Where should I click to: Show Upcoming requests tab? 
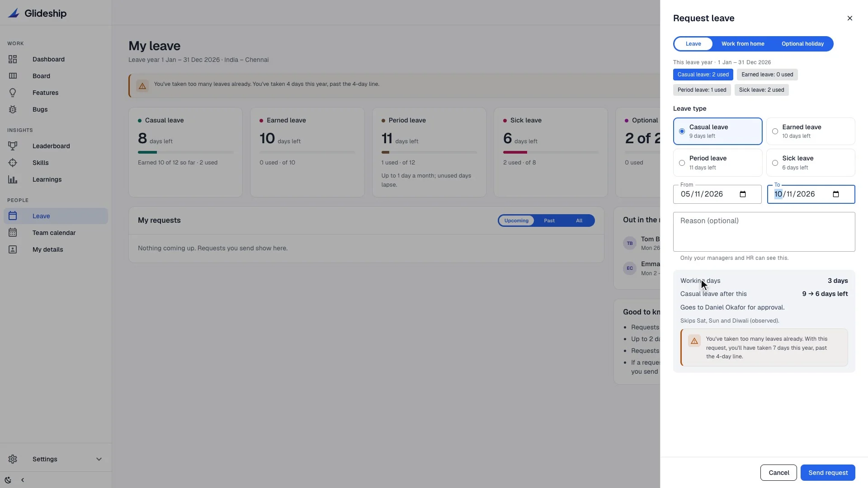[x=516, y=221]
